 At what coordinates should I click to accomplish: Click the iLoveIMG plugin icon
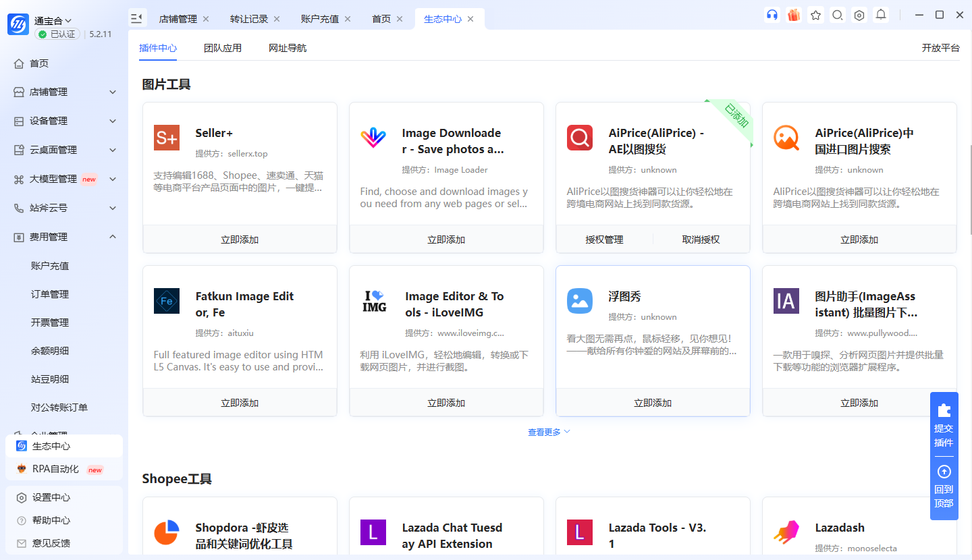(375, 301)
